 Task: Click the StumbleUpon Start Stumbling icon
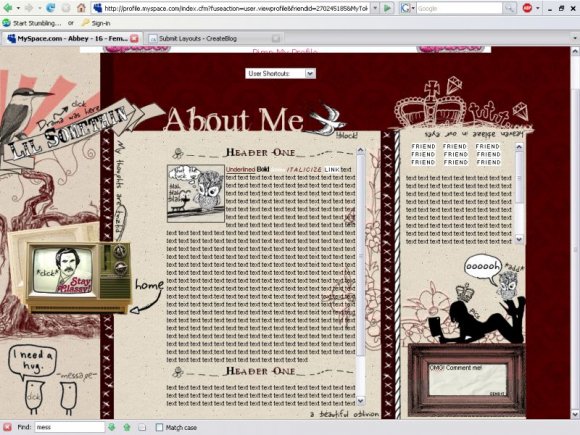point(6,23)
